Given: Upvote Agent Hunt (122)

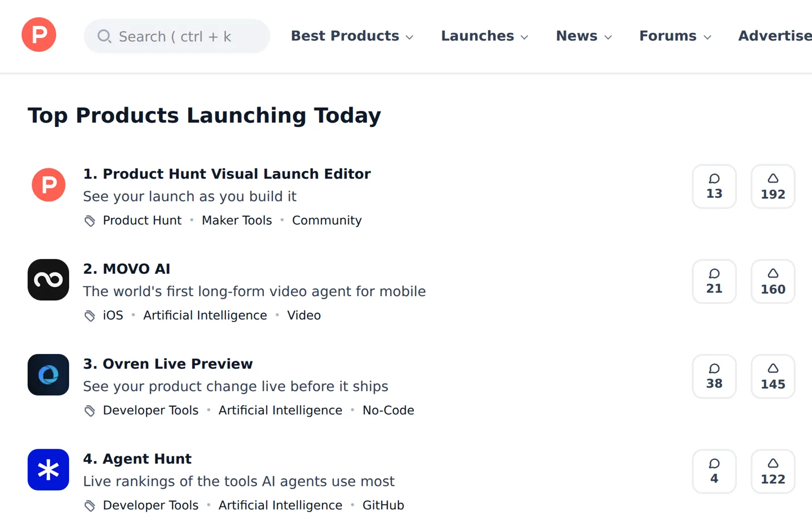Looking at the screenshot, I should click(773, 471).
